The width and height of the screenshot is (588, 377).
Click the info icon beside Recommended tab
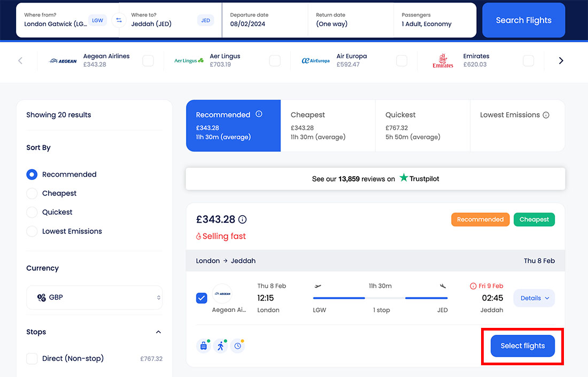259,114
